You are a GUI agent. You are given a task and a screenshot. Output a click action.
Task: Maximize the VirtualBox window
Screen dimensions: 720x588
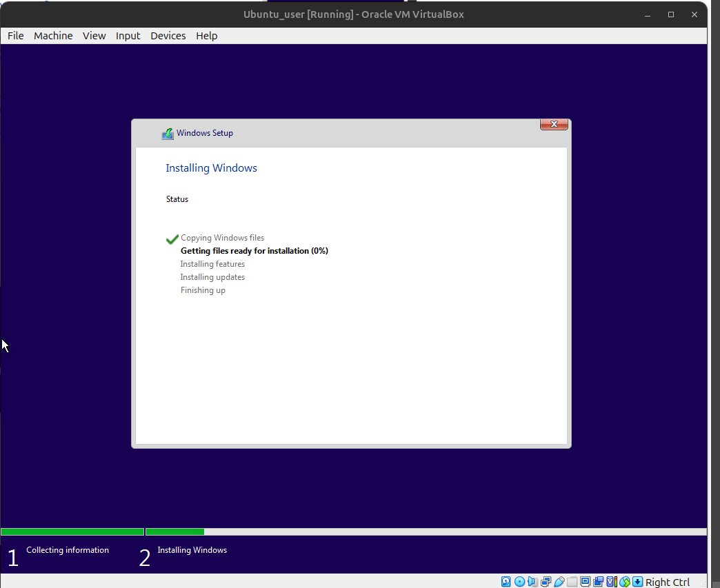pos(671,14)
